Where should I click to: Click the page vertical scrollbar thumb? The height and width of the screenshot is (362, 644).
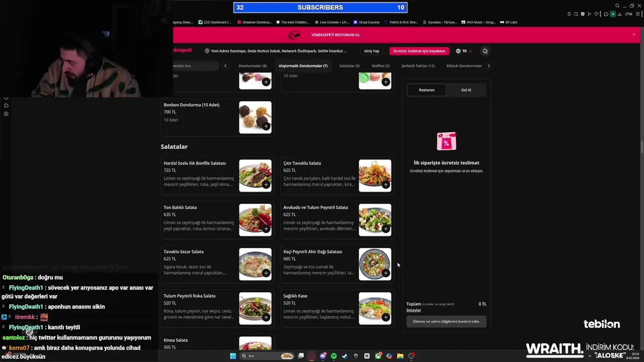tap(641, 148)
